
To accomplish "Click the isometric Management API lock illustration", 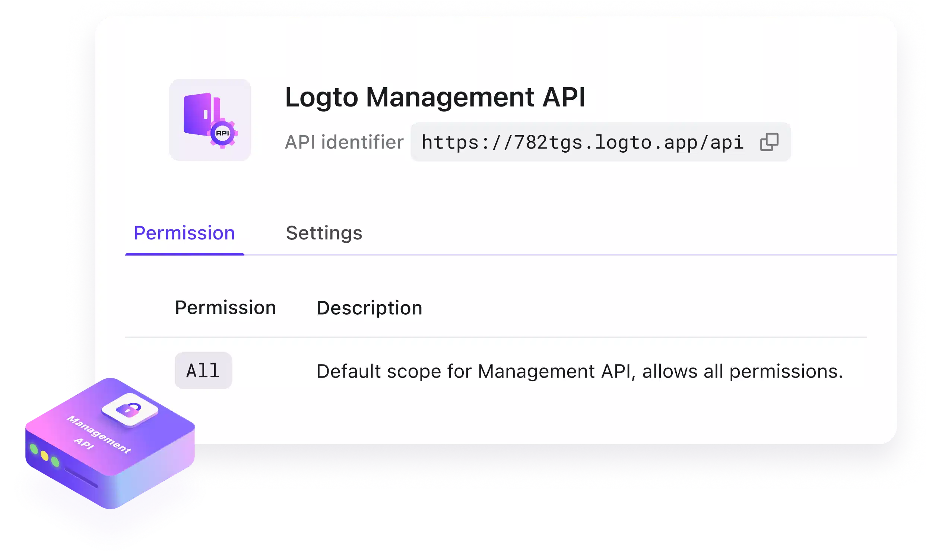I will [x=110, y=443].
